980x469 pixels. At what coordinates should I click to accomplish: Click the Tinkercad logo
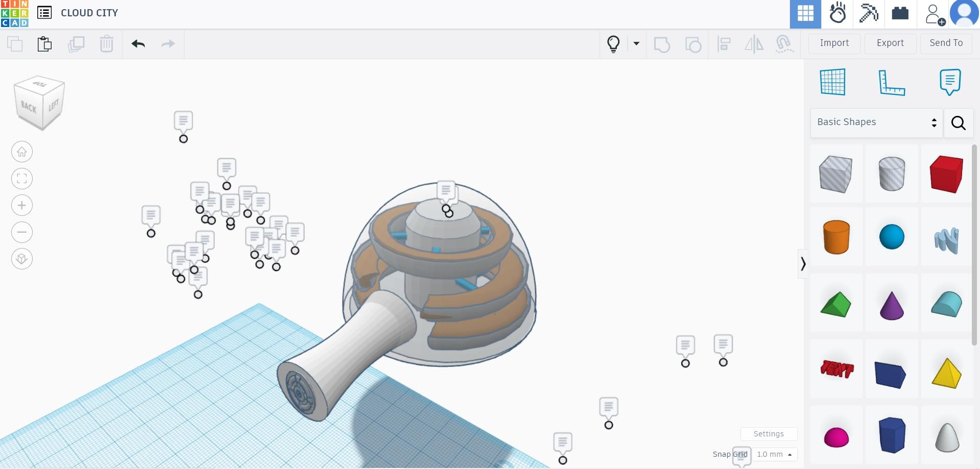(14, 14)
